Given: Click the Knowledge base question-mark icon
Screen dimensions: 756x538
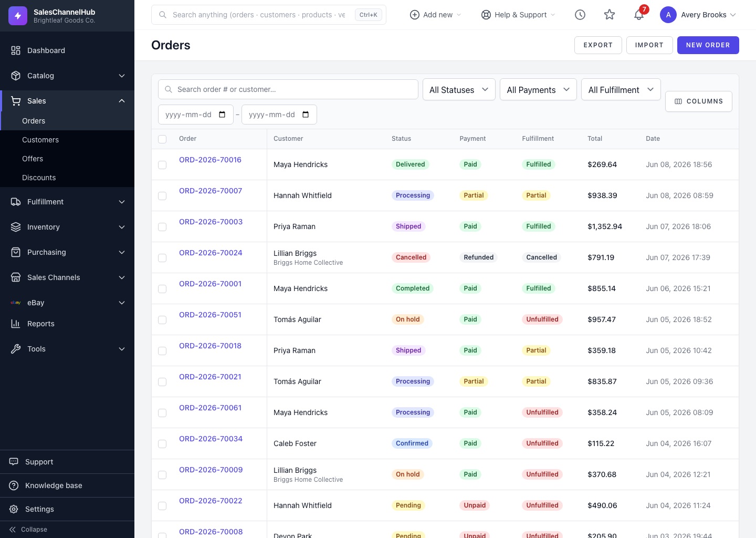Looking at the screenshot, I should [14, 485].
